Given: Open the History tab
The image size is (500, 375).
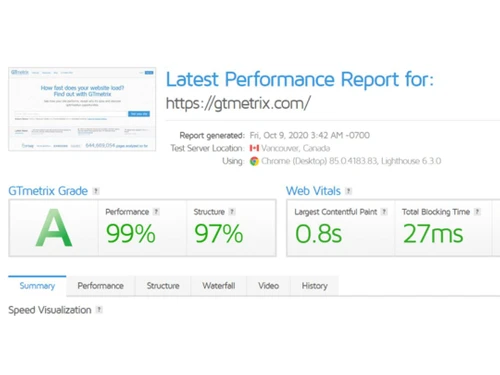Looking at the screenshot, I should [315, 286].
